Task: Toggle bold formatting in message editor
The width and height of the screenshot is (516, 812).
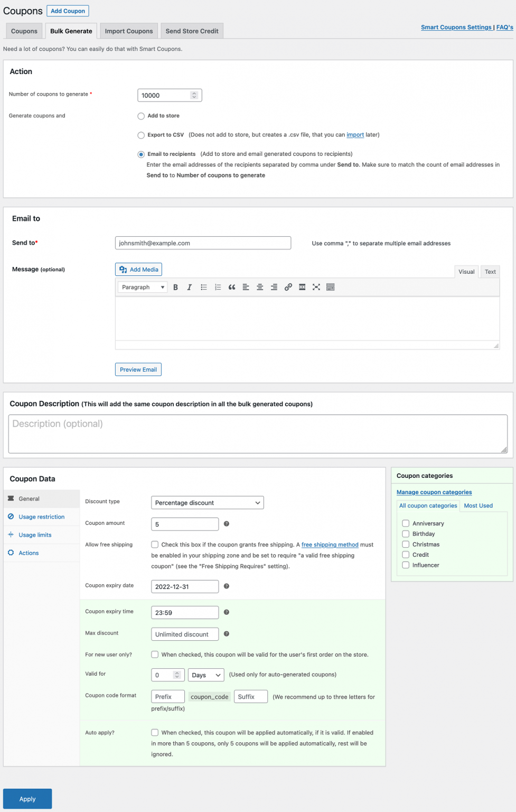Action: tap(175, 287)
